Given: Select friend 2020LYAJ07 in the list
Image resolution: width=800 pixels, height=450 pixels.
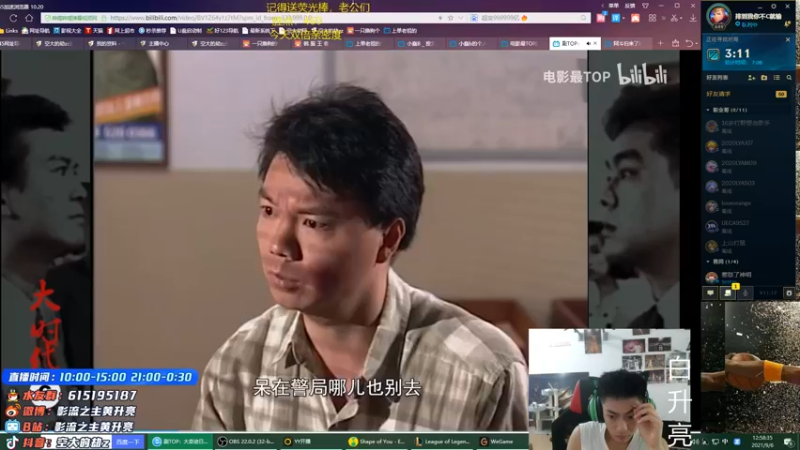Looking at the screenshot, I should point(748,146).
